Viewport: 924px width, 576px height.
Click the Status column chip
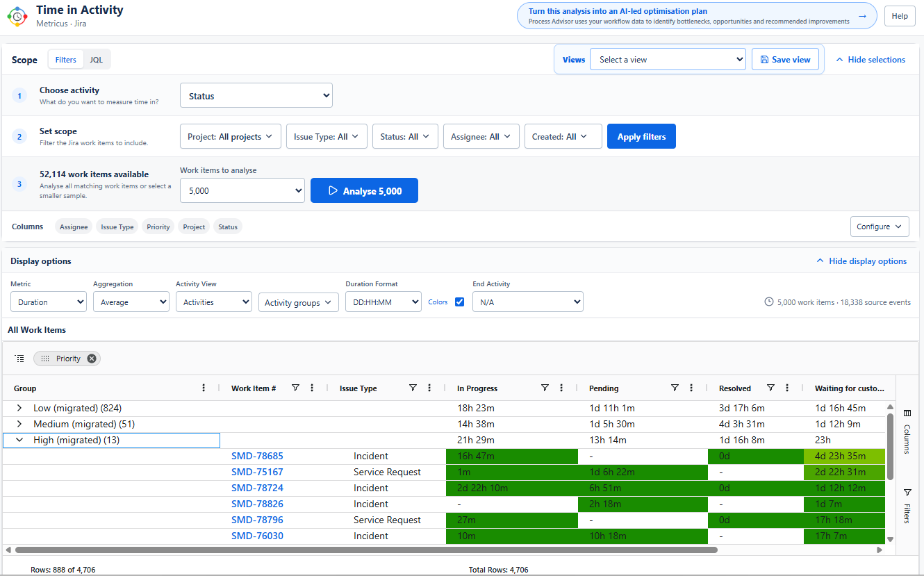pos(228,227)
